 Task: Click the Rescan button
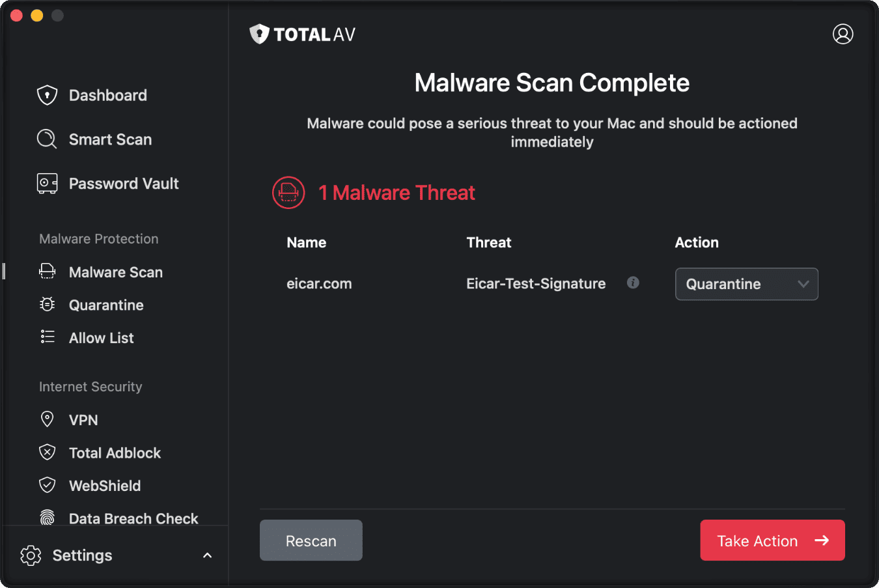pos(311,540)
